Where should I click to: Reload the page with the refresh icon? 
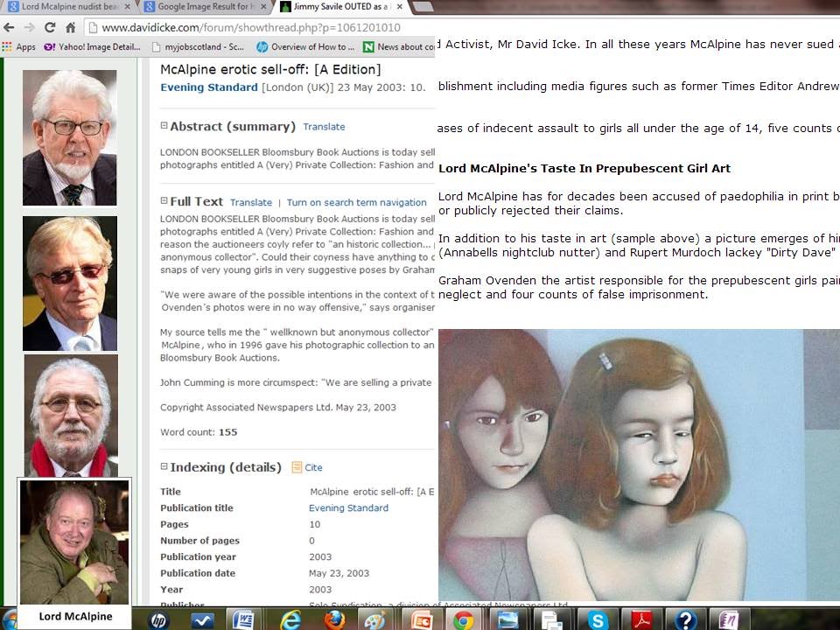tap(50, 27)
